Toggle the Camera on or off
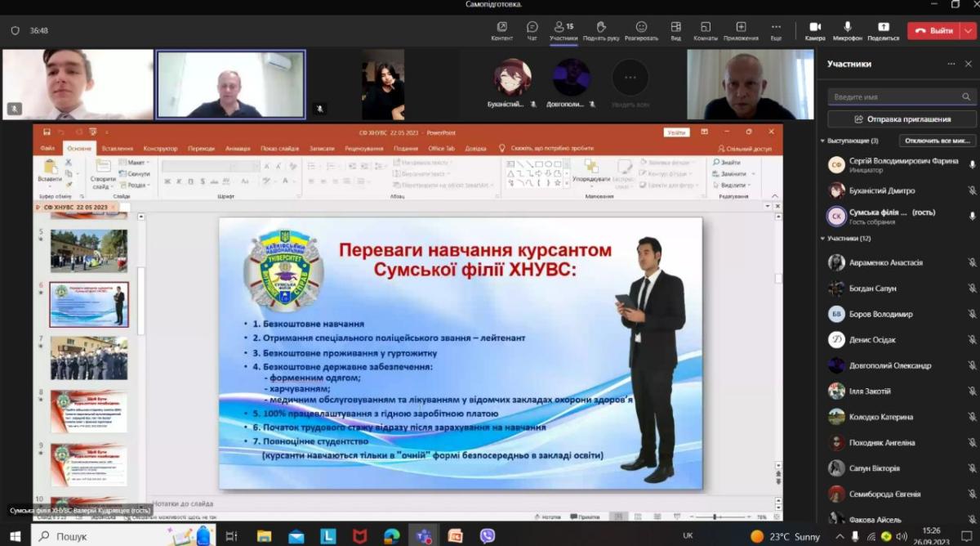 (x=814, y=30)
